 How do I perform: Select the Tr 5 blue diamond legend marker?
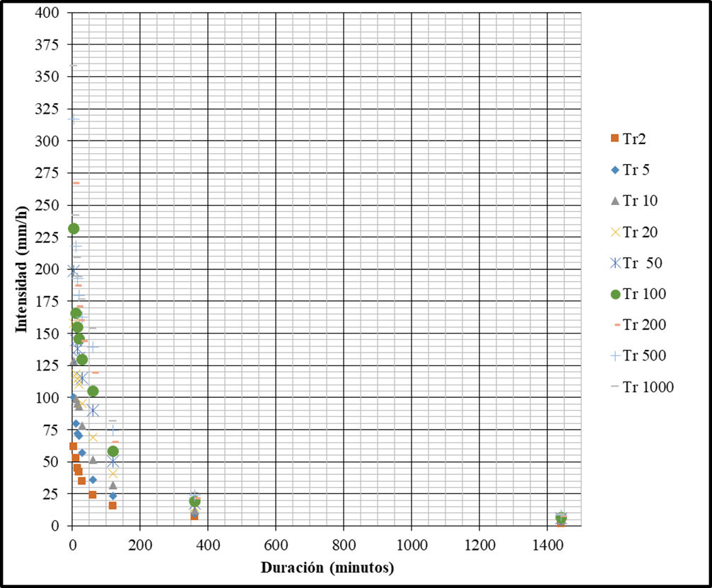coord(615,170)
